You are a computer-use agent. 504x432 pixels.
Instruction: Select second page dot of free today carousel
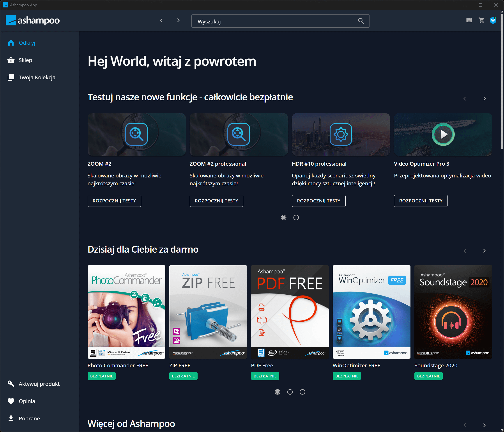[x=290, y=392]
